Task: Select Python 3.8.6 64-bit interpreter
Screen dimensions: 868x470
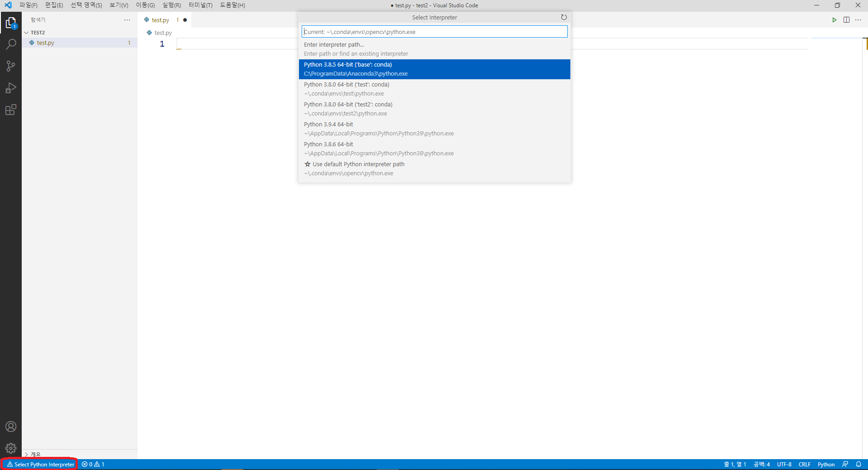Action: [x=434, y=149]
